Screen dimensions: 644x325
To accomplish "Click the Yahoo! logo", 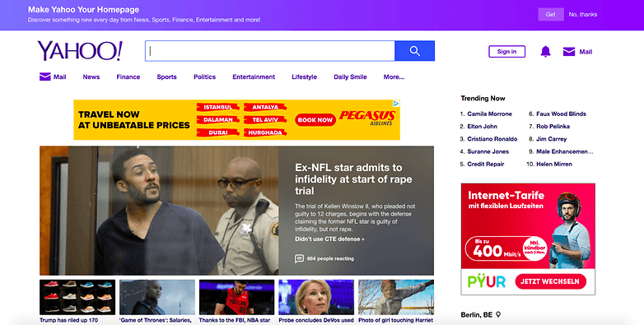I will (80, 51).
